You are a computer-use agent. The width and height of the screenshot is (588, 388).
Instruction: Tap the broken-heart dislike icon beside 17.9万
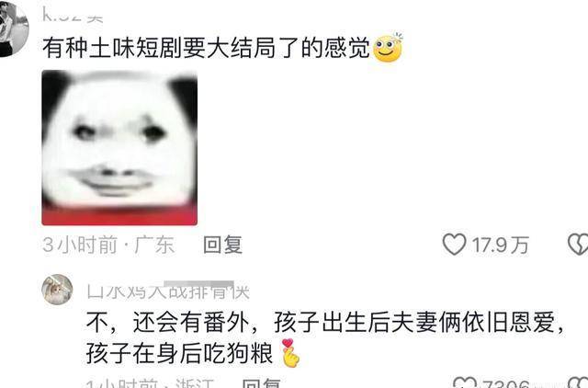coord(578,245)
